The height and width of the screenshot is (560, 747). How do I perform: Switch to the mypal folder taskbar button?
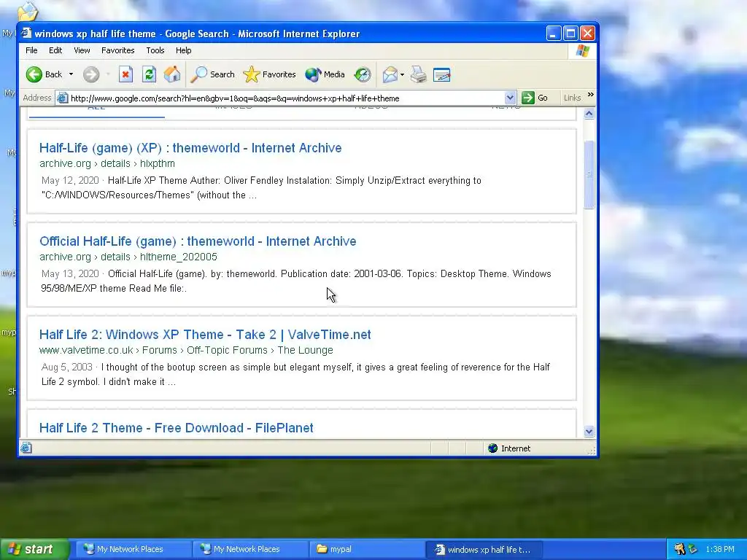(366, 549)
